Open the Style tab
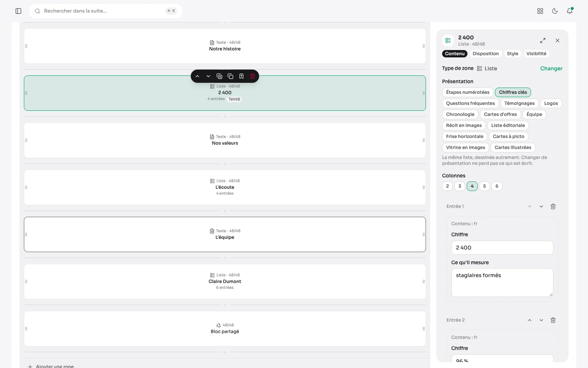The width and height of the screenshot is (588, 368). click(513, 54)
